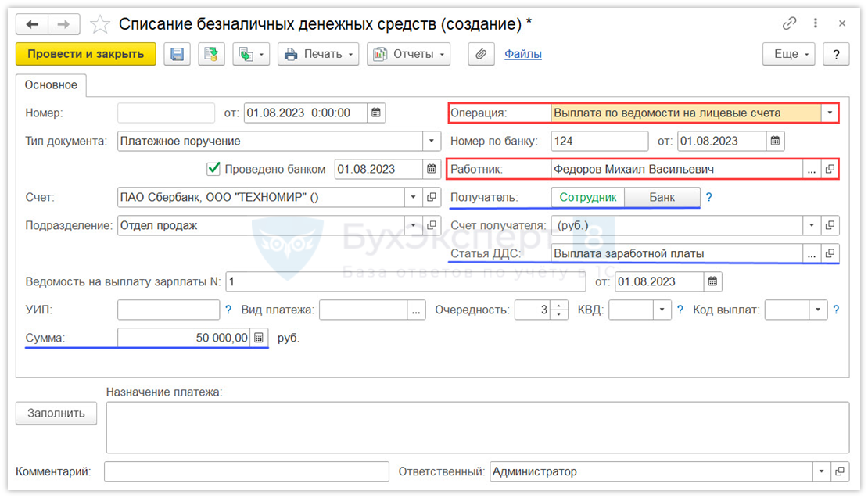Screen dimensions: 868x498
Task: Toggle the Проведено банком checkbox
Action: pos(213,169)
